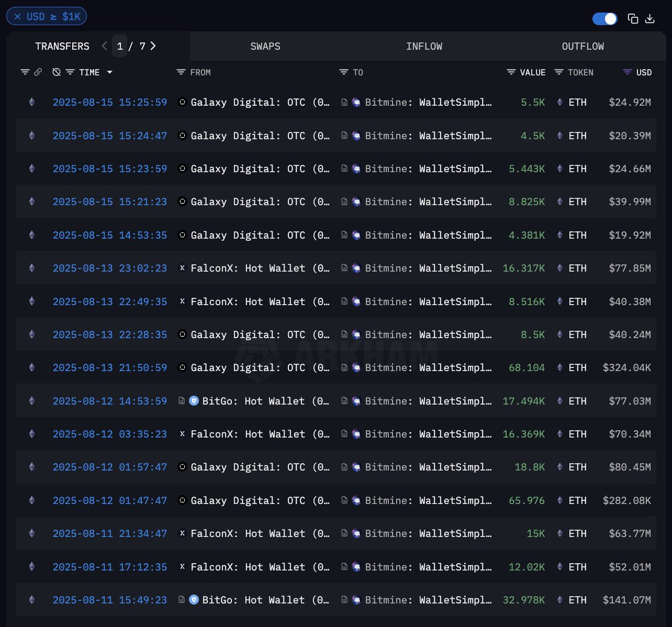Viewport: 672px width, 627px height.
Task: Click the 68.104 value cell
Action: click(526, 367)
